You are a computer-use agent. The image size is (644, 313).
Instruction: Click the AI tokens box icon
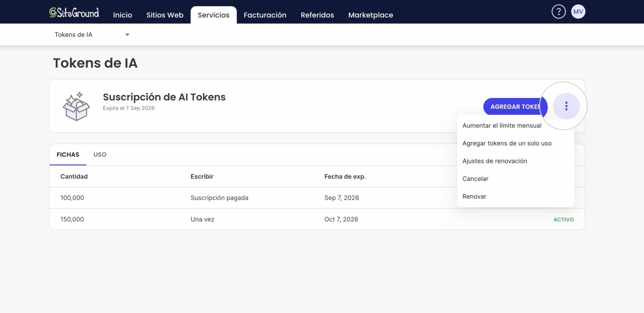pyautogui.click(x=76, y=106)
